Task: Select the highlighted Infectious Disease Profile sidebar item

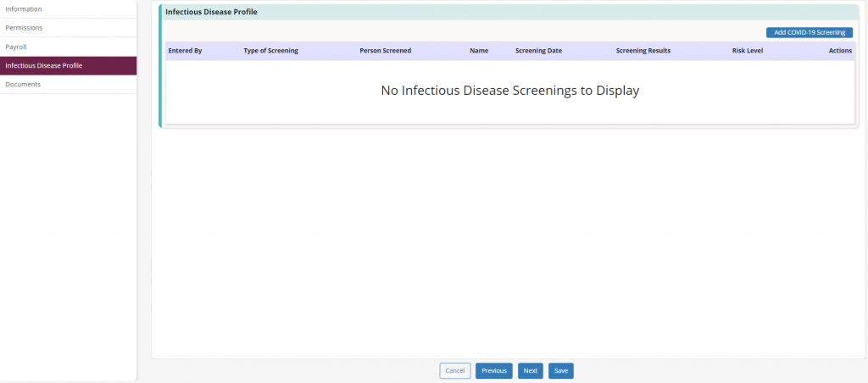Action: (68, 66)
